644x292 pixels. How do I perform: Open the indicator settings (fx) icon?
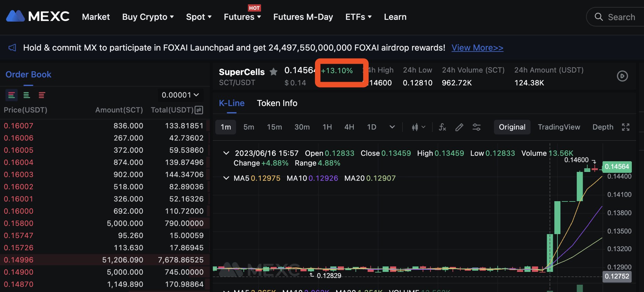442,127
